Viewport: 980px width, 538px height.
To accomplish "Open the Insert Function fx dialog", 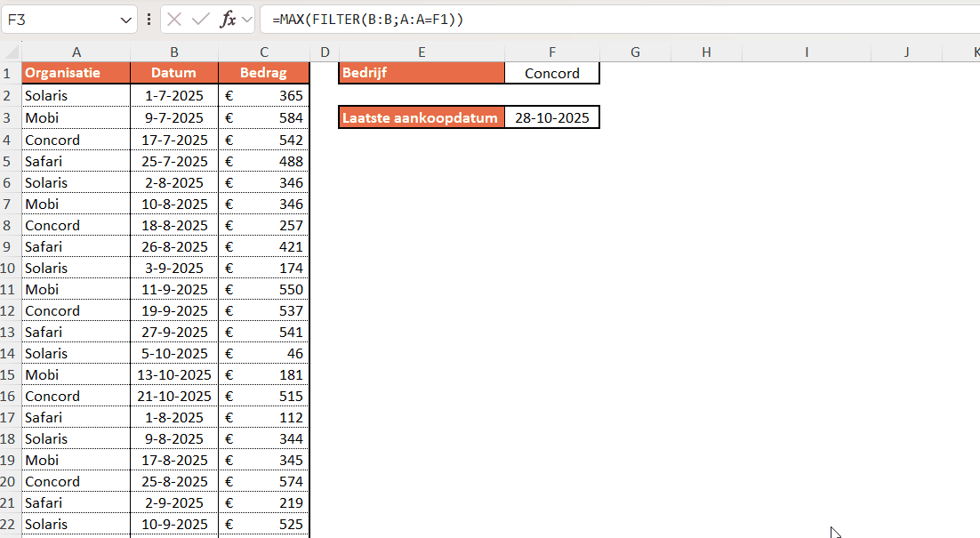I will (228, 19).
